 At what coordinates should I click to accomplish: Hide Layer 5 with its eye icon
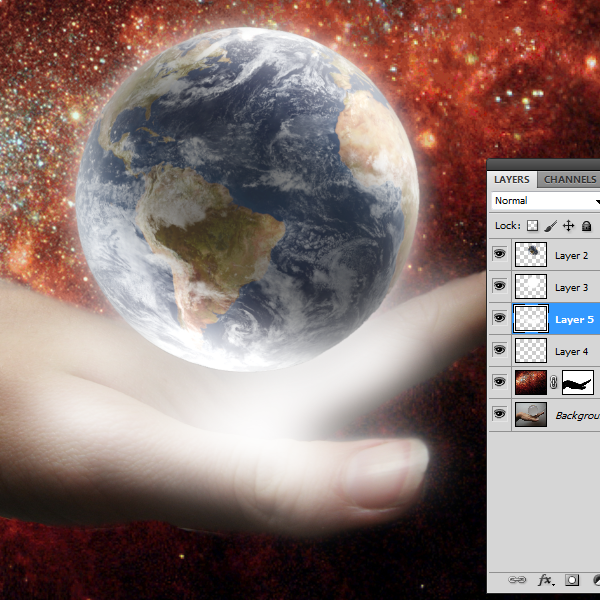(x=499, y=318)
